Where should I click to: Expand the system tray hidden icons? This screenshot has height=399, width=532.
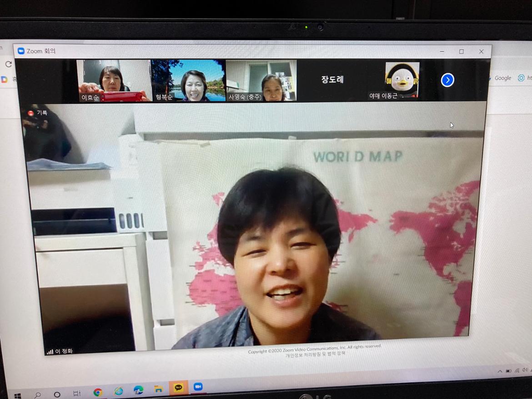pos(500,371)
